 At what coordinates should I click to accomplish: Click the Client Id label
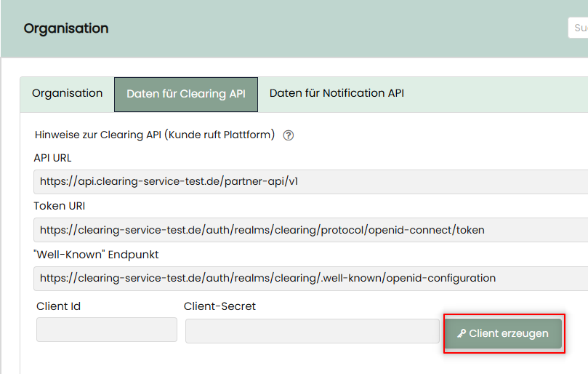tap(59, 306)
